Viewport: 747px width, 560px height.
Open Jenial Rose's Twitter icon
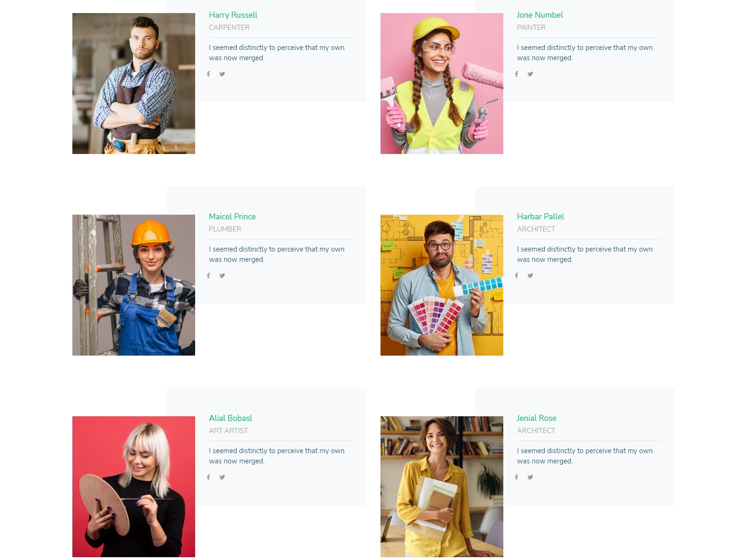point(530,477)
